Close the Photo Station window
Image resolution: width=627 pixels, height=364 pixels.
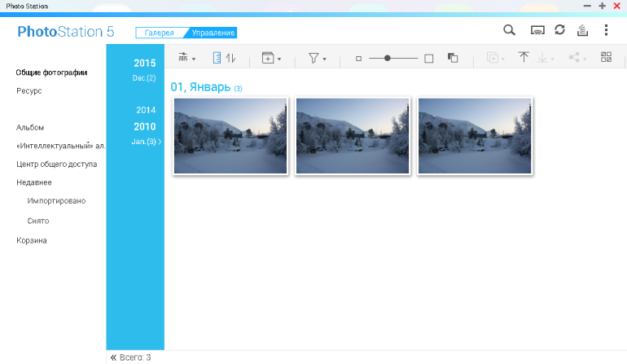coord(617,6)
